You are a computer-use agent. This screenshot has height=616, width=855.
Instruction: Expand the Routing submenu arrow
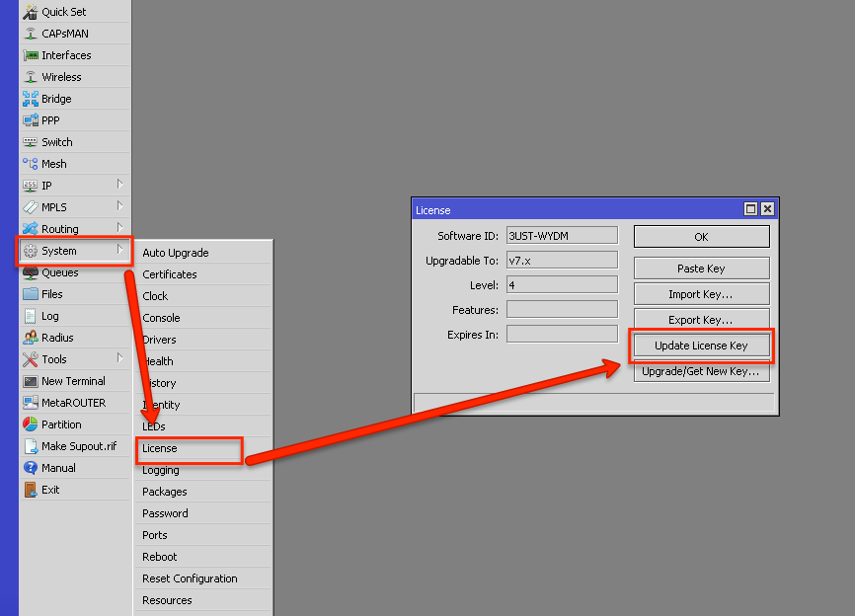coord(120,228)
